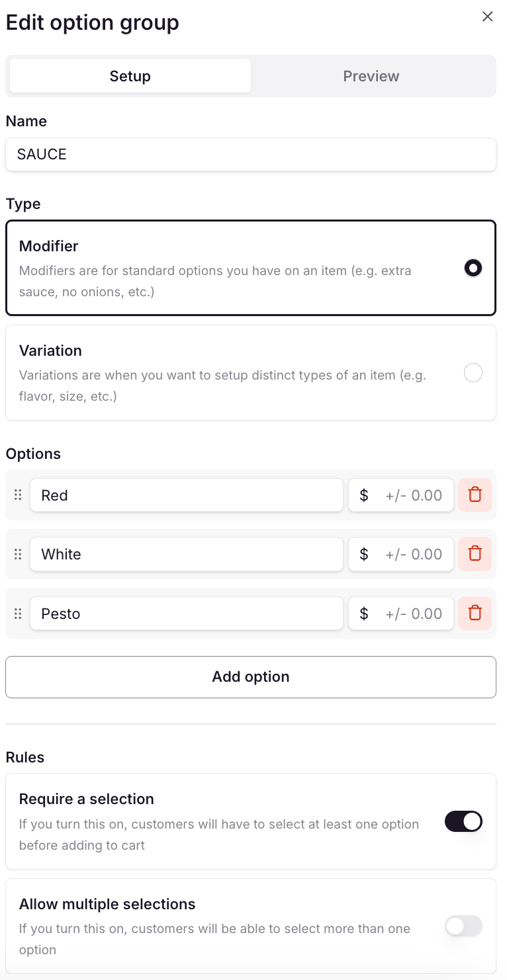Edit the White option name field
This screenshot has height=980, width=507.
187,554
